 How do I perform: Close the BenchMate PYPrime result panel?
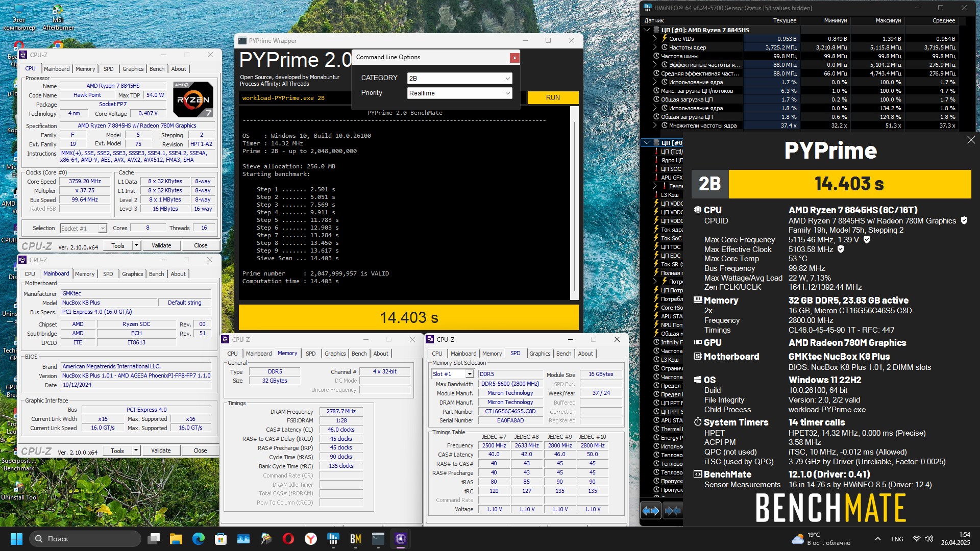pos(971,140)
